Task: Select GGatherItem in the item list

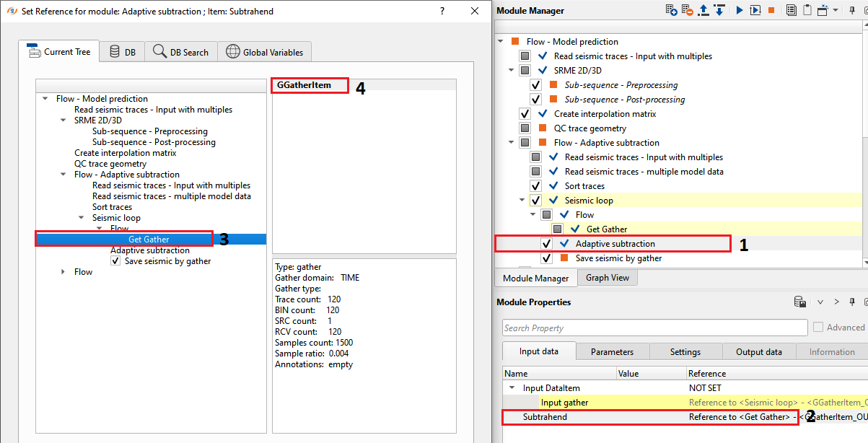Action: pos(304,85)
